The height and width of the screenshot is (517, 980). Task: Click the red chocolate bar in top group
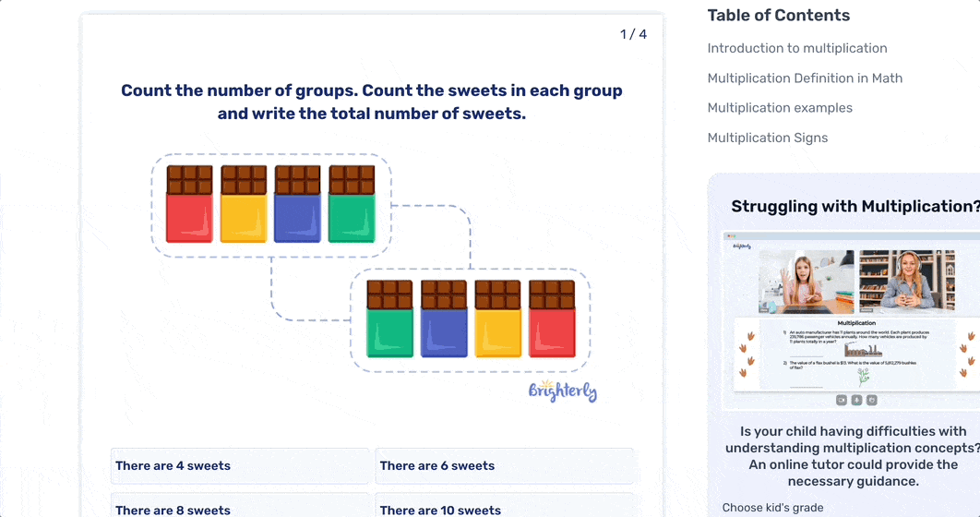tap(189, 204)
